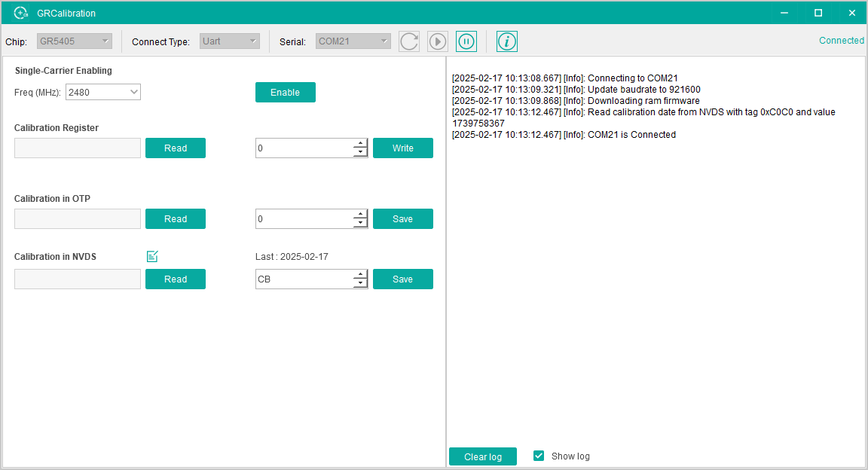The height and width of the screenshot is (470, 868).
Task: Click the Clear log button
Action: tap(482, 456)
